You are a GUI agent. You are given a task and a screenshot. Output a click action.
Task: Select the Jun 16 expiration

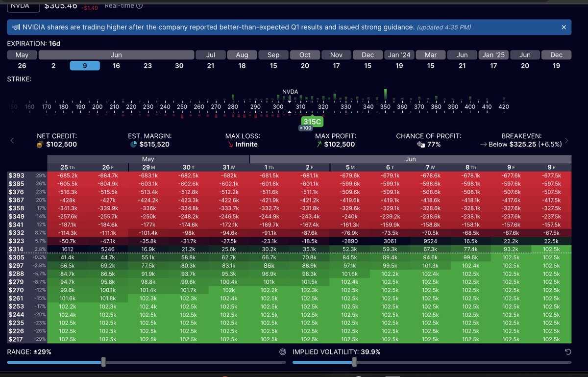click(116, 66)
